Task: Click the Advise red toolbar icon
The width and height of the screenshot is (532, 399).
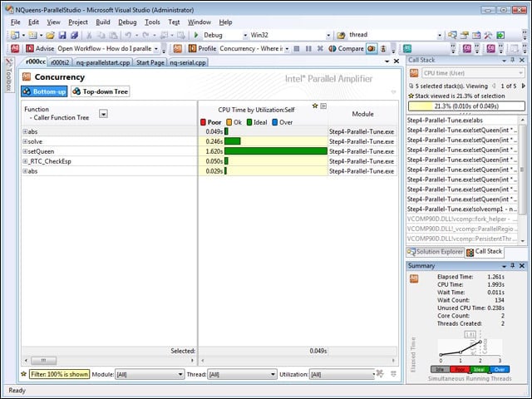Action: tap(30, 48)
